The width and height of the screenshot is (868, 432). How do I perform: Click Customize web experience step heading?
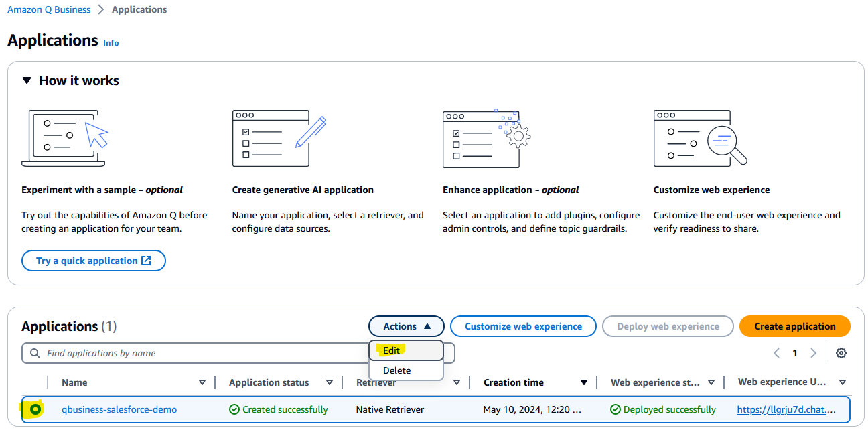[711, 190]
